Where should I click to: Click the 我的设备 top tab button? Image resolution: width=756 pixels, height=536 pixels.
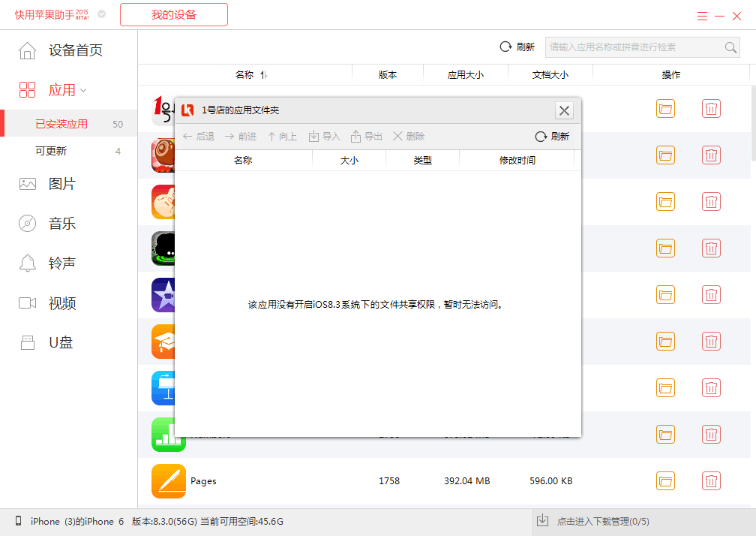pyautogui.click(x=173, y=14)
